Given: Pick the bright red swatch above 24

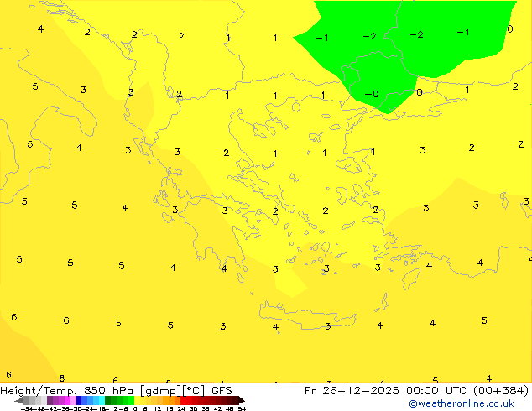Looking at the screenshot, I should (x=183, y=400).
